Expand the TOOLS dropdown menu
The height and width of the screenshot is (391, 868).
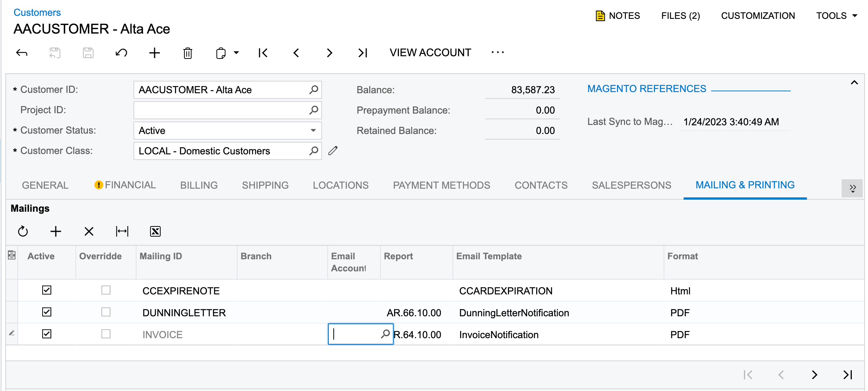837,16
